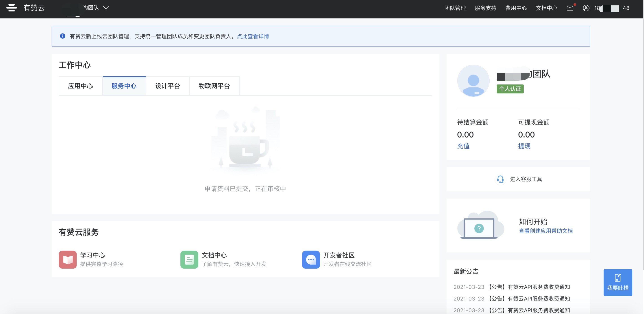Viewport: 644px width, 314px height.
Task: Click the 如何开始 laptop question mark illustration
Action: pos(480,225)
